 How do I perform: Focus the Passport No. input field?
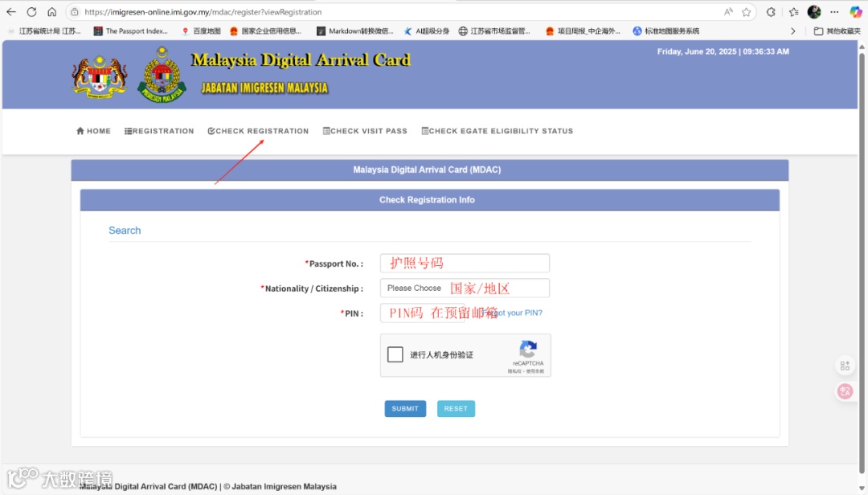click(x=465, y=263)
